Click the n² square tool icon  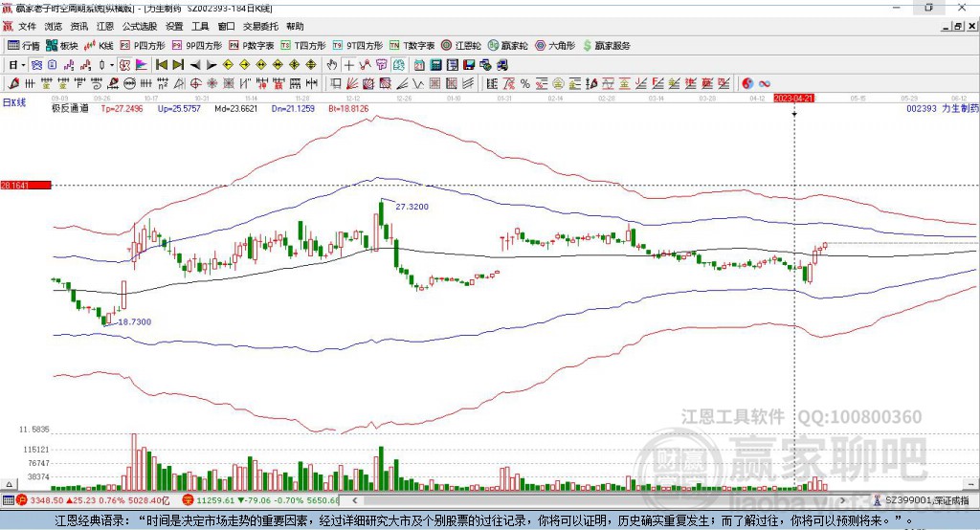coord(163,84)
